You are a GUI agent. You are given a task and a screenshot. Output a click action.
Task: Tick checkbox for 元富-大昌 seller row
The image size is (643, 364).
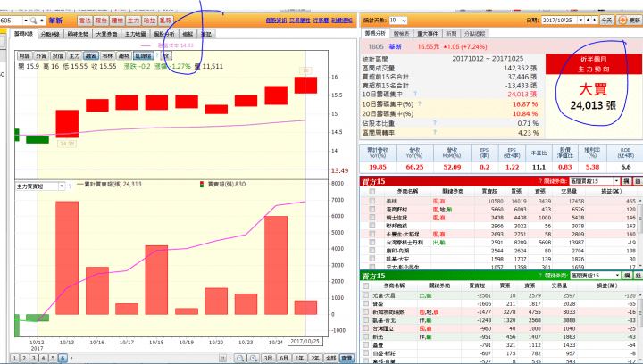pyautogui.click(x=366, y=295)
